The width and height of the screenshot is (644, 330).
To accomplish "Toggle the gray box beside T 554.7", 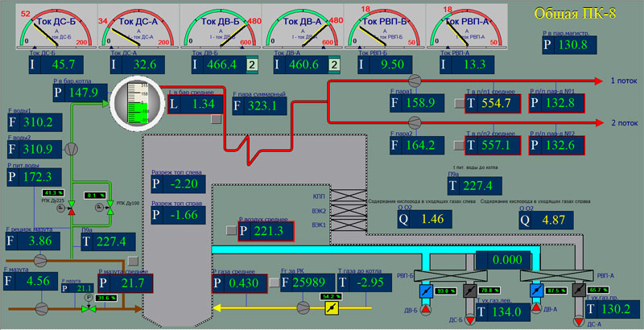I will click(x=458, y=103).
